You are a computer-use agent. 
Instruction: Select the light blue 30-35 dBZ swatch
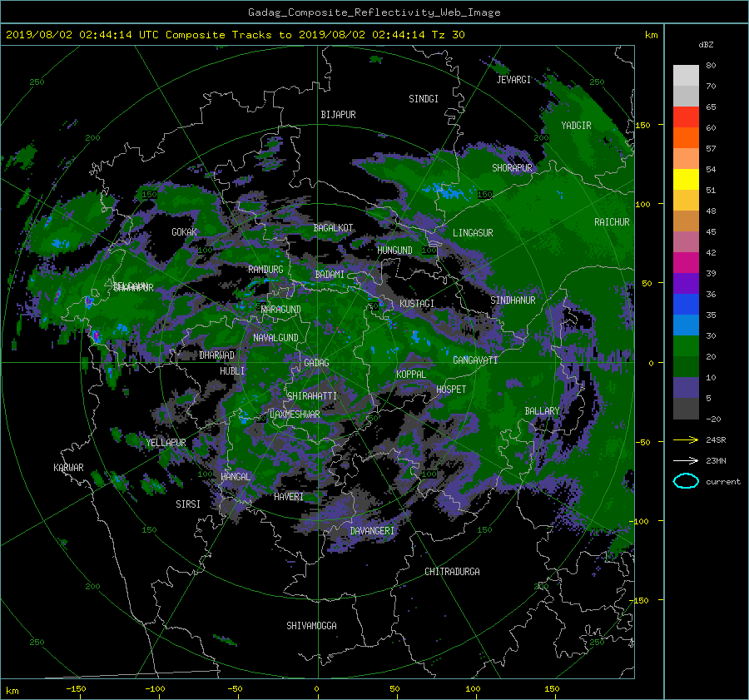point(686,325)
